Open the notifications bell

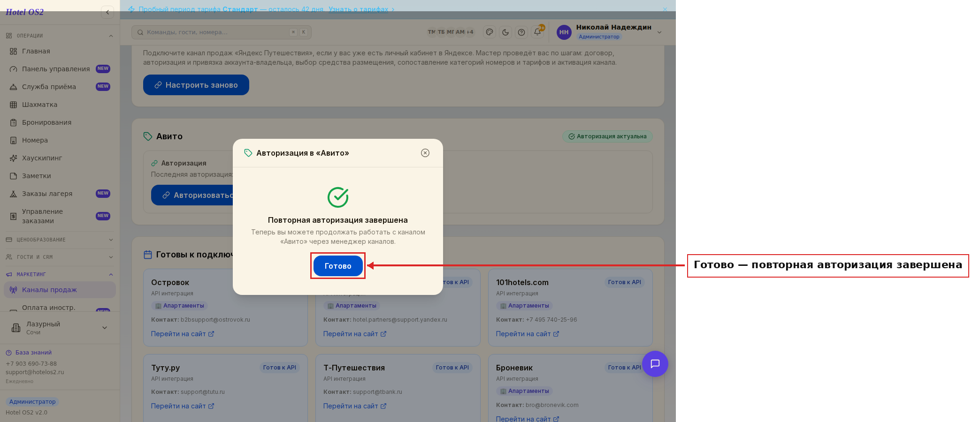coord(537,32)
